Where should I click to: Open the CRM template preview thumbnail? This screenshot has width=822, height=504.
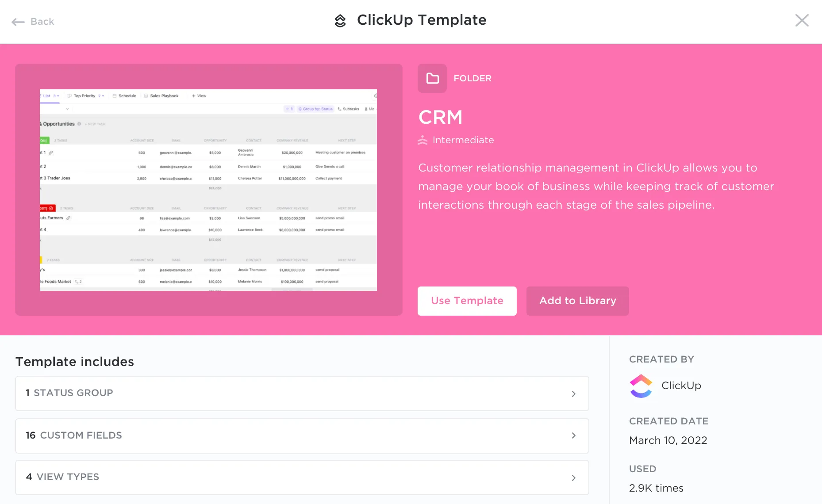(x=208, y=190)
